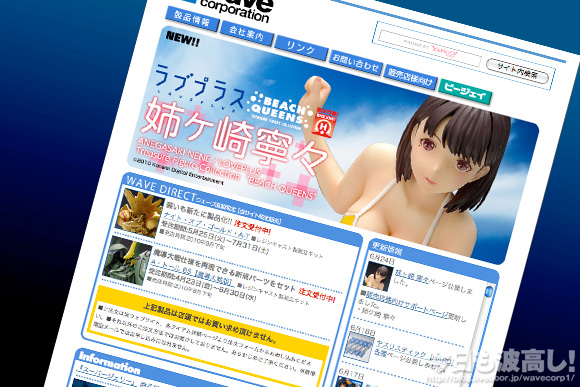This screenshot has height=387, width=580.
Task: Focus the Yahoo site search field
Action: [430, 48]
